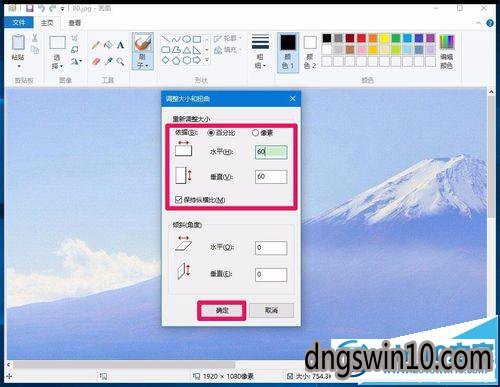The width and height of the screenshot is (500, 387).
Task: Open the Paste dropdown arrow
Action: [x=19, y=66]
